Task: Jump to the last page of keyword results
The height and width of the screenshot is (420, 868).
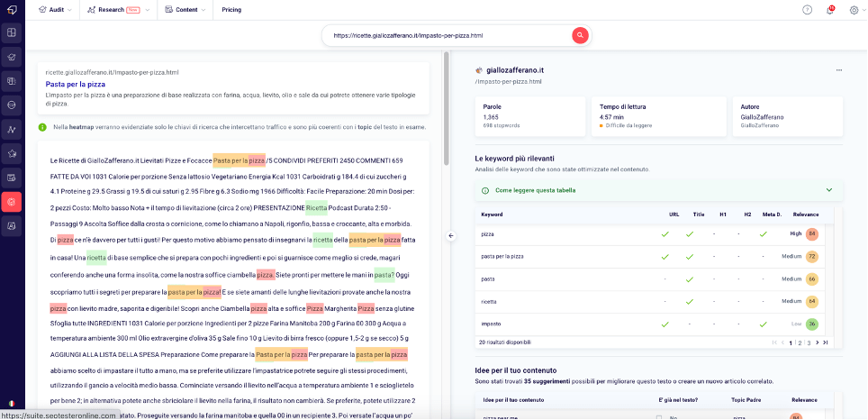Action: point(826,342)
